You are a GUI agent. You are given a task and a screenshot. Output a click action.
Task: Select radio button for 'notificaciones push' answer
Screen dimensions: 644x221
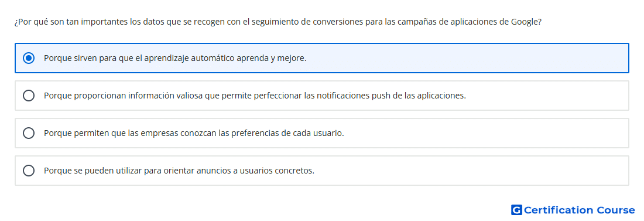[29, 96]
